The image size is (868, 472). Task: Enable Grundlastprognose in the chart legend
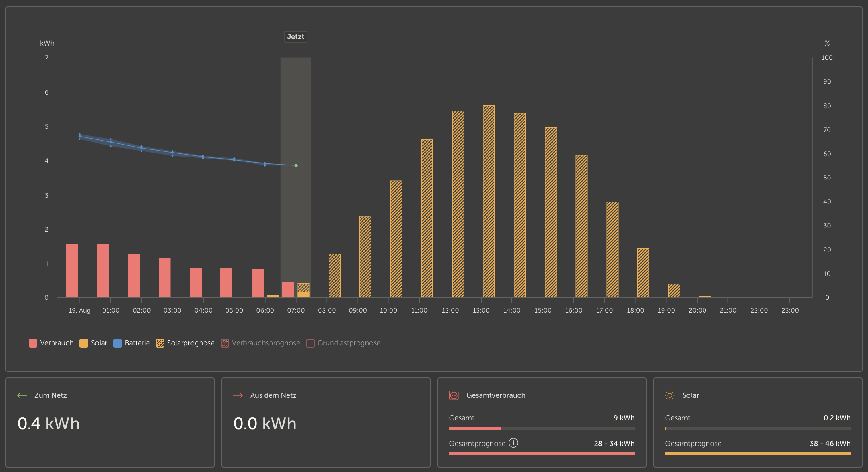[x=343, y=343]
